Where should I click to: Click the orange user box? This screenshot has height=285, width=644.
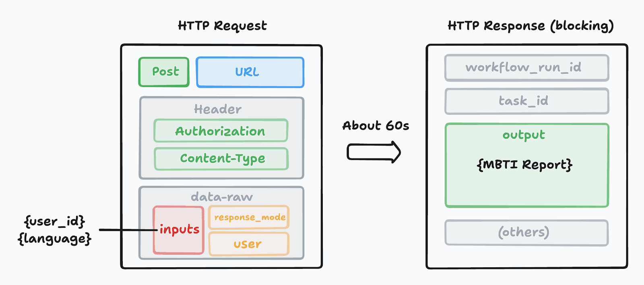(248, 244)
